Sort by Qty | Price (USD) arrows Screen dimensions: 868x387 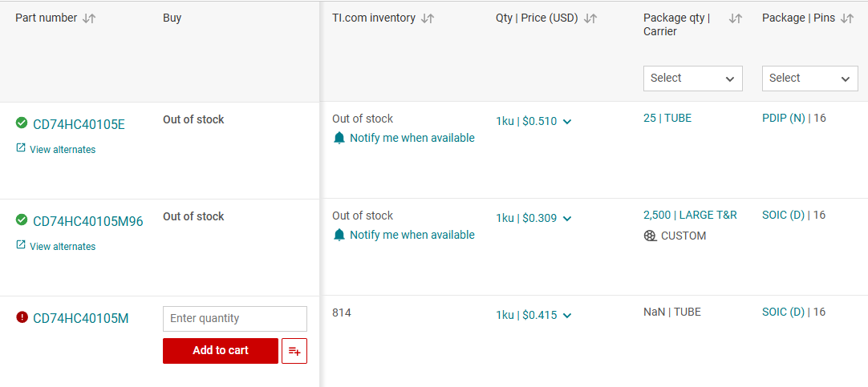[x=590, y=18]
